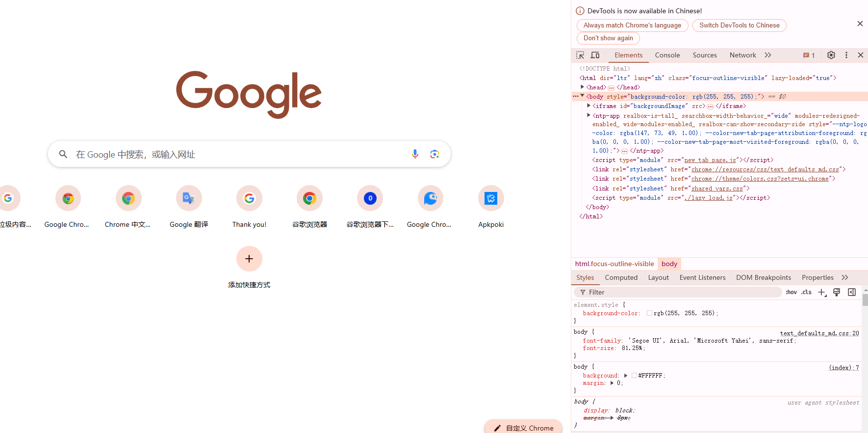This screenshot has height=433, width=868.
Task: Toggle the :hov element state button
Action: (x=791, y=292)
